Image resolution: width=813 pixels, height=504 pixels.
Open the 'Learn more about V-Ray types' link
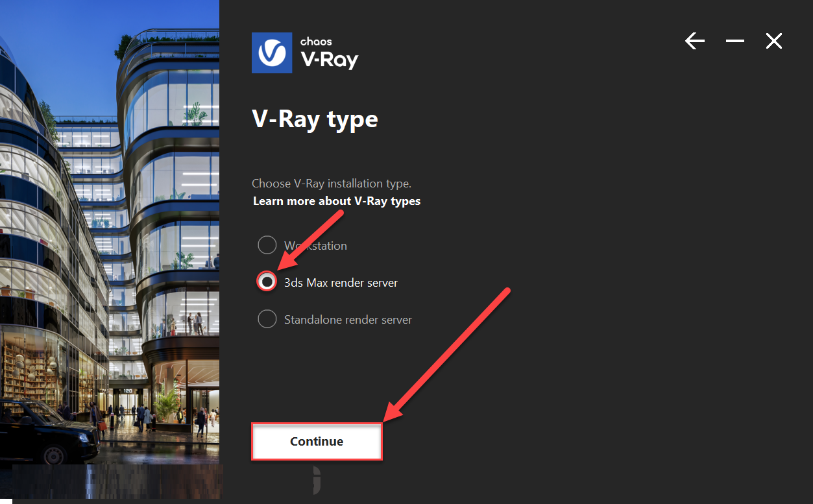point(337,201)
